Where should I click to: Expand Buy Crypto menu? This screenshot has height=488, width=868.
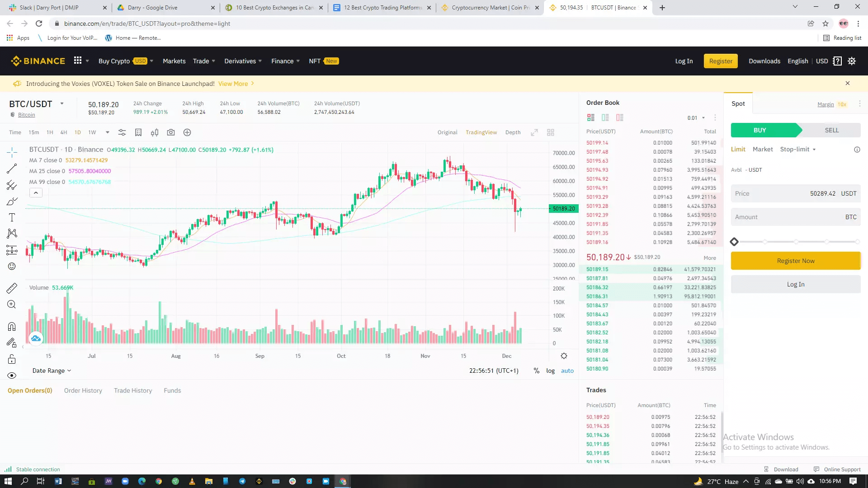click(126, 61)
